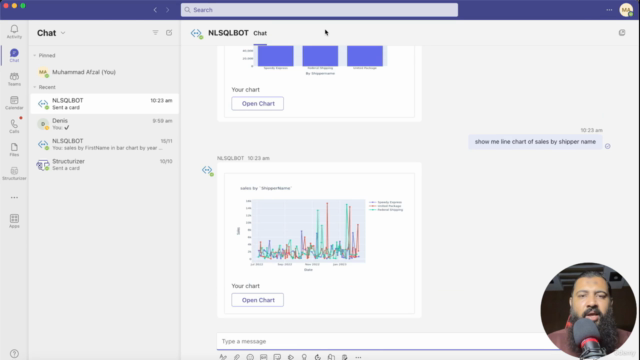The image size is (640, 360).
Task: Open the Format text options
Action: click(x=223, y=357)
